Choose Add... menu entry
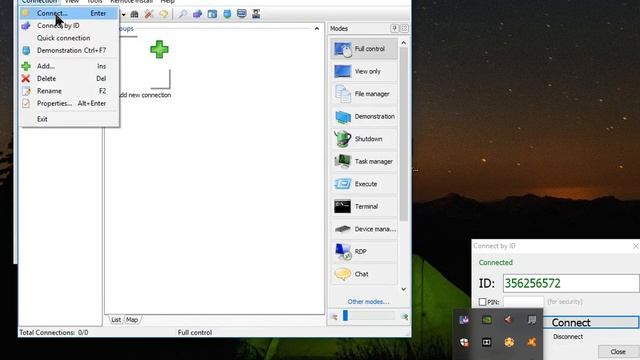This screenshot has width=640, height=360. 69,66
